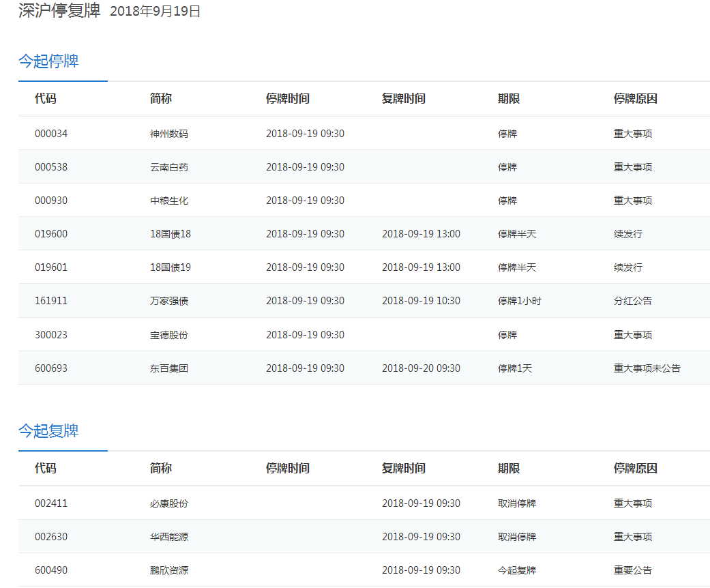710x588 pixels.
Task: Click 中粮生化 in the suspension list
Action: point(168,201)
